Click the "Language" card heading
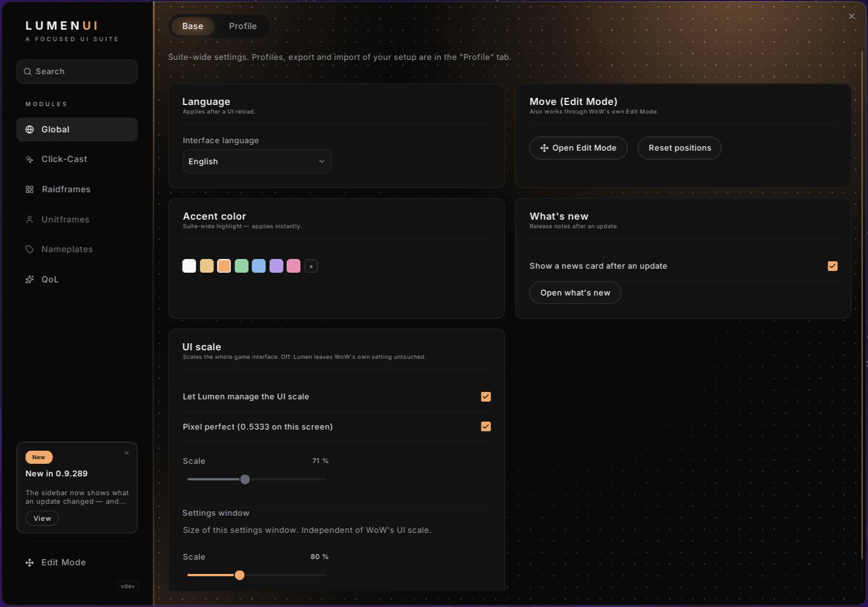 tap(206, 102)
